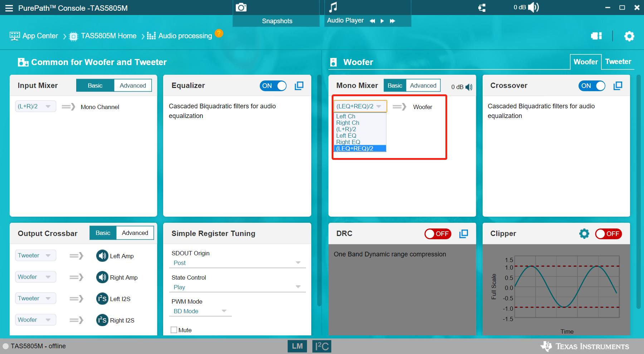Open the Left I2S Tweeter source dropdown
Viewport: 644px width, 354px height.
(35, 298)
